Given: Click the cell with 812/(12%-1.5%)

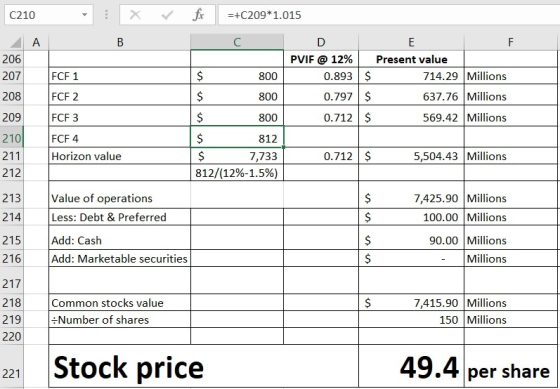Looking at the screenshot, I should click(x=237, y=173).
